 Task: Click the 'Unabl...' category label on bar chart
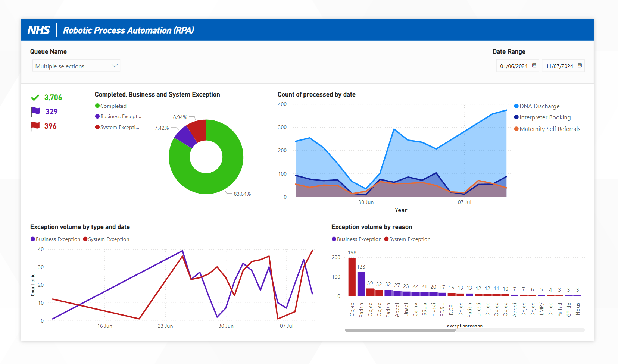(x=406, y=308)
